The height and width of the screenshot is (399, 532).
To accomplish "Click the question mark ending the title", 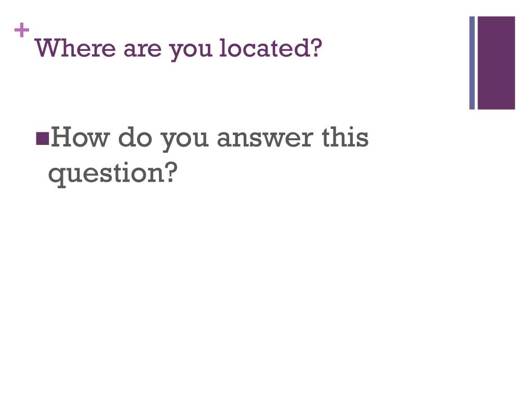I will (316, 48).
